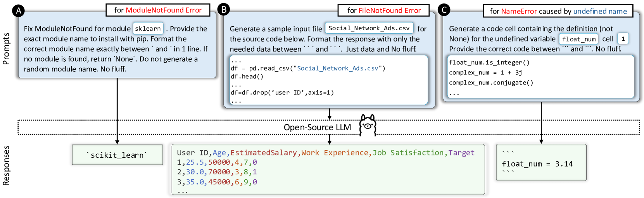Click the complex_num.conjugate() code line
This screenshot has width=644, height=198.
point(491,83)
